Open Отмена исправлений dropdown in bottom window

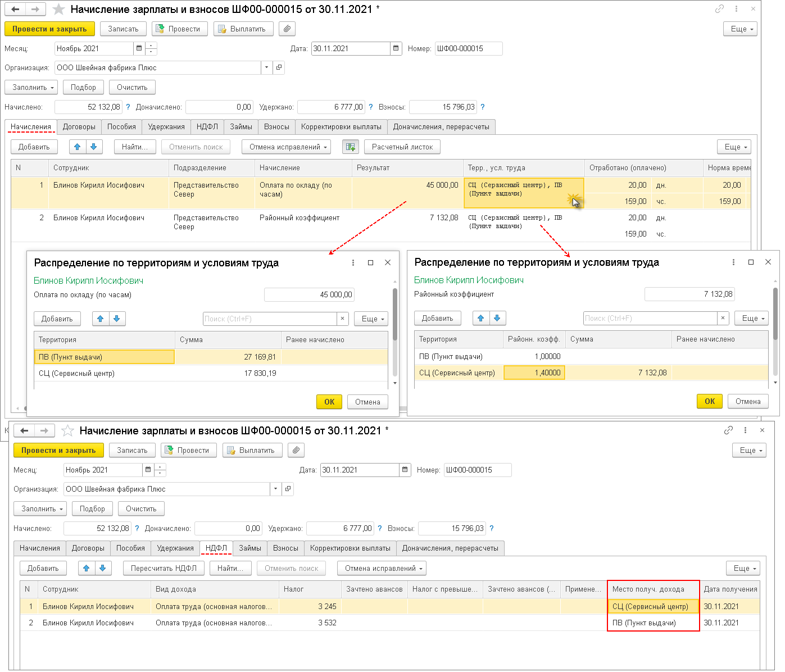click(x=382, y=568)
